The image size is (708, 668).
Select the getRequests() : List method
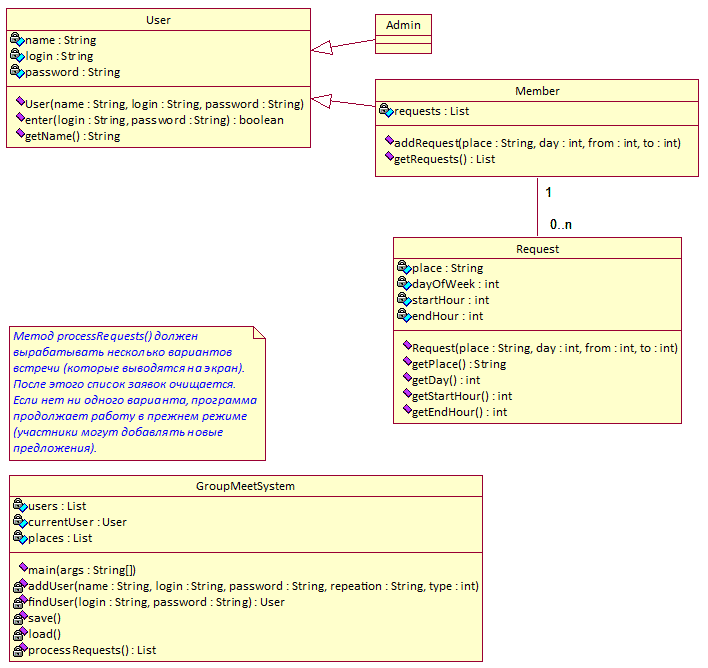[x=445, y=159]
